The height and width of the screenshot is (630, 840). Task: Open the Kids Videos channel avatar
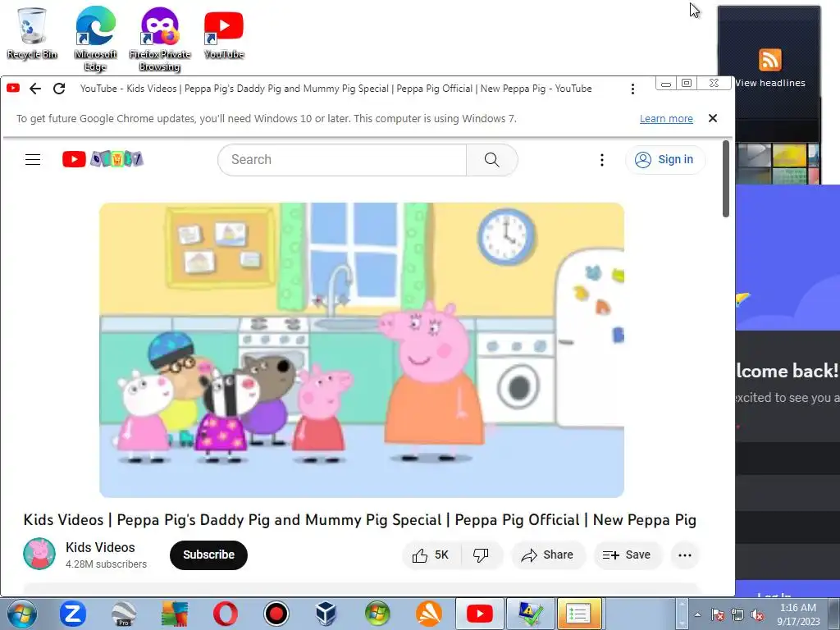click(39, 554)
